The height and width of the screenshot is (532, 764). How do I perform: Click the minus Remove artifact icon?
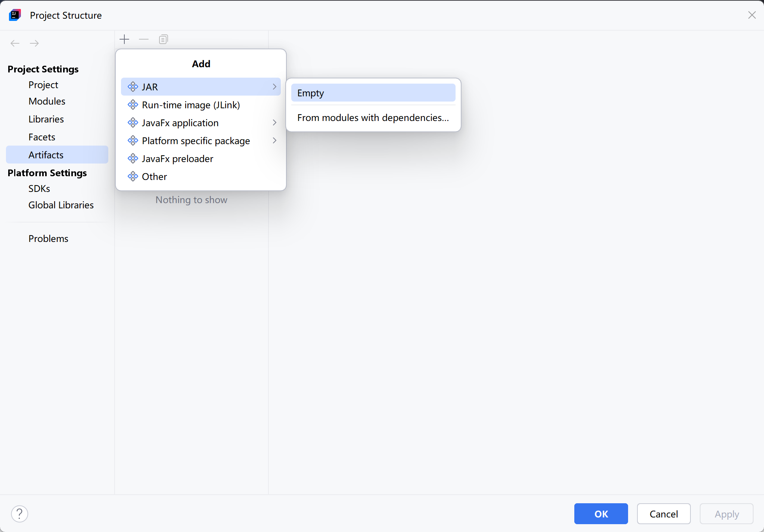coord(144,39)
